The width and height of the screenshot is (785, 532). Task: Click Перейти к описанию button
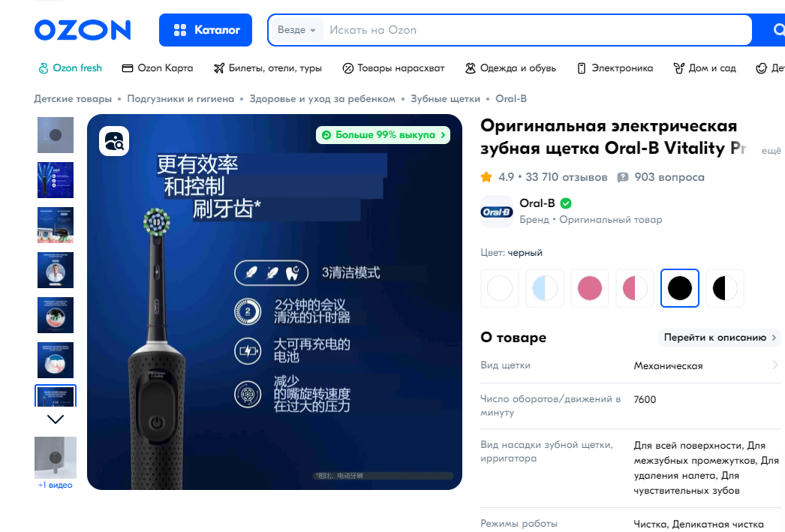click(720, 338)
